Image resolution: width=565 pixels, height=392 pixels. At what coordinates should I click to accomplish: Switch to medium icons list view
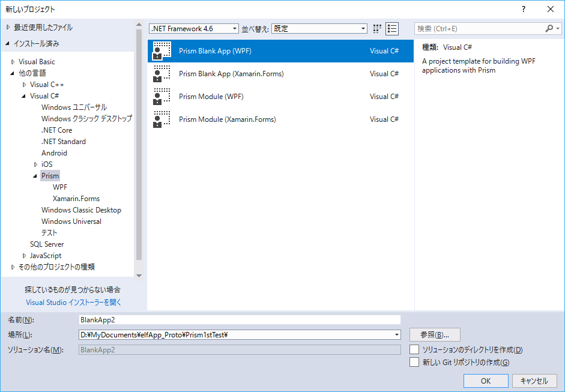[392, 29]
